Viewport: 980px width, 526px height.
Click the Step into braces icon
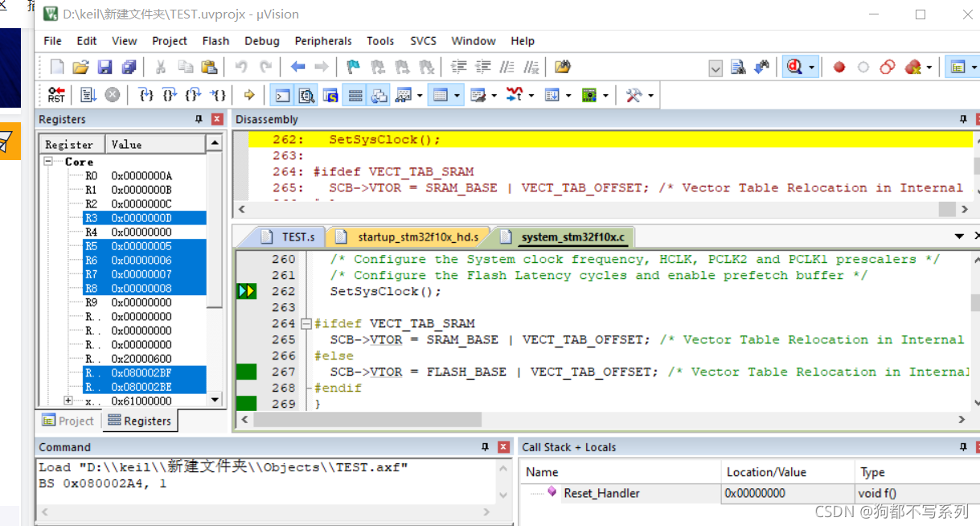(146, 95)
